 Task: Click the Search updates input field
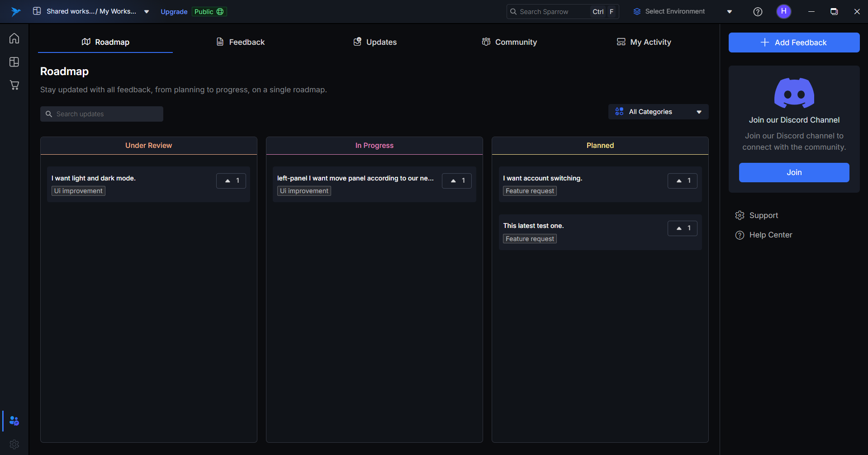(102, 114)
